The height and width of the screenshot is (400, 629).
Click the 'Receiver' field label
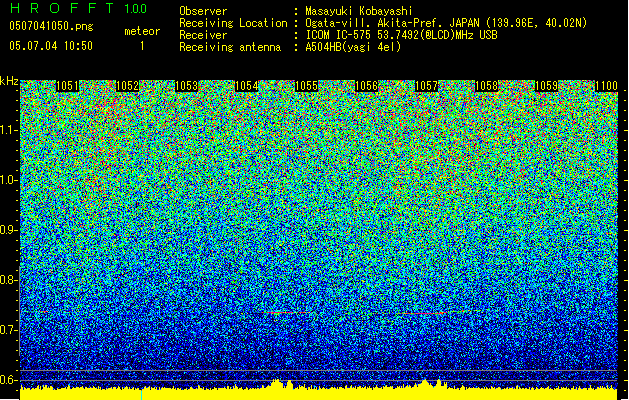point(203,35)
